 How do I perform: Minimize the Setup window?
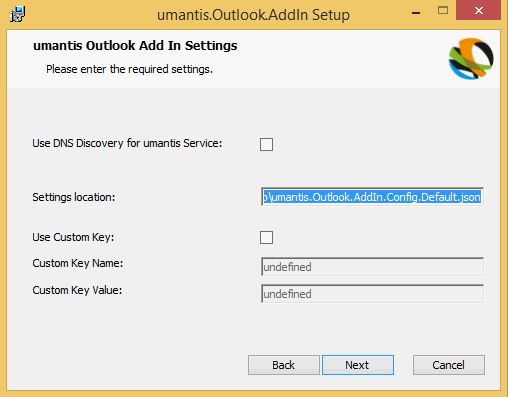(x=416, y=12)
